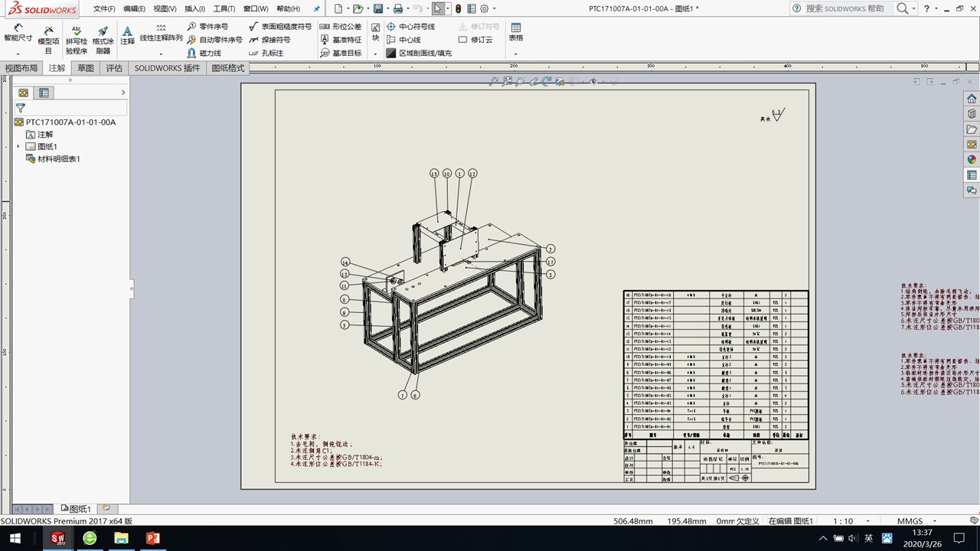
Task: Print the drawing with printer icon
Action: (x=397, y=8)
